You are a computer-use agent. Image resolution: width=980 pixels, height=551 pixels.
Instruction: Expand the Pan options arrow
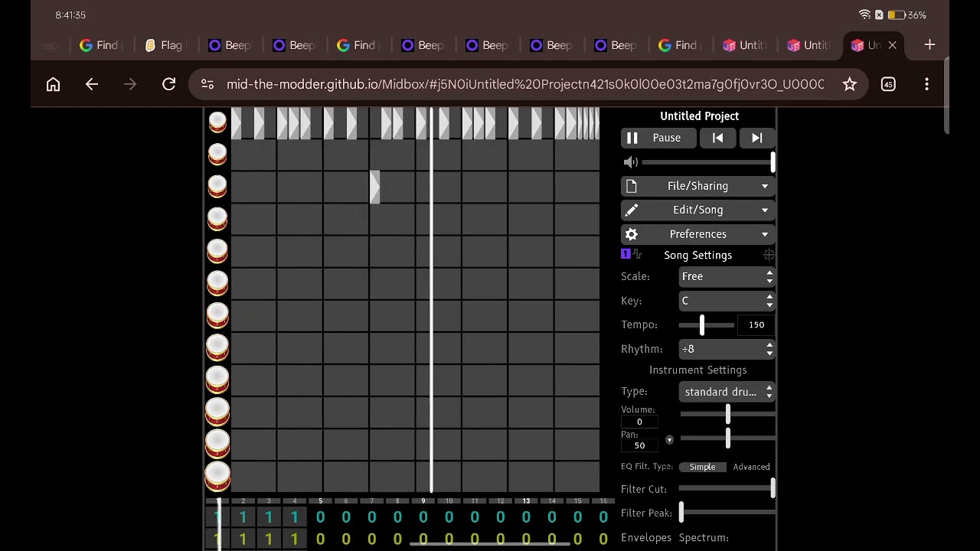click(x=669, y=440)
